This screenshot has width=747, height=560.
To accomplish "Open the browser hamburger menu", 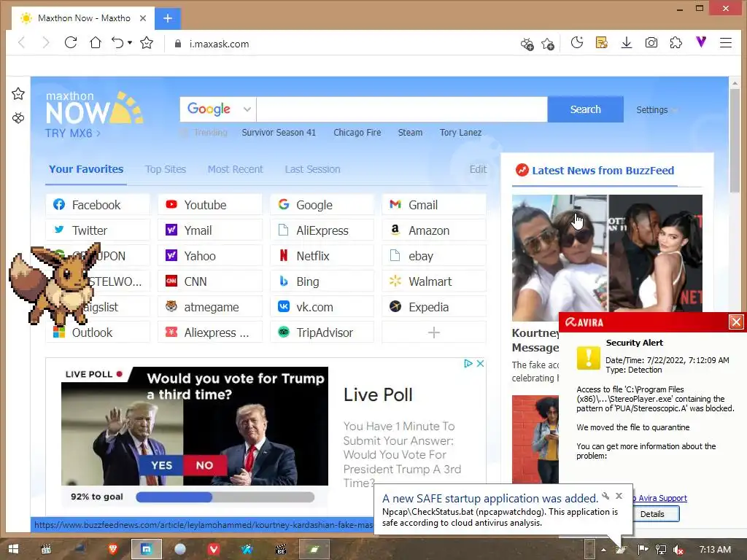I will [726, 43].
